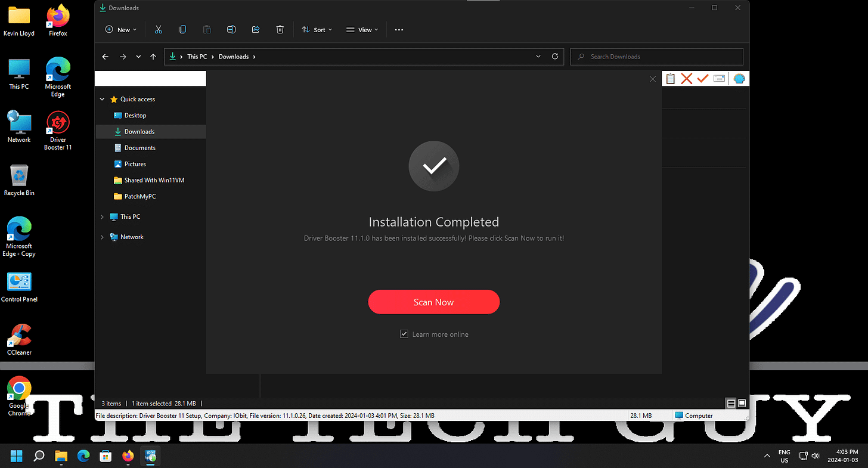Click the Copy icon in toolbar
868x468 pixels.
182,29
